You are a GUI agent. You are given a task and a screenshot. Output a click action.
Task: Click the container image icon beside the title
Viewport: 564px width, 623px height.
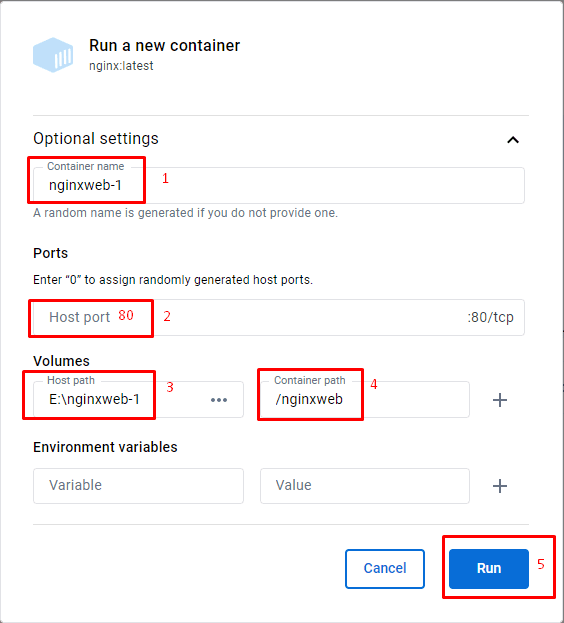coord(53,55)
